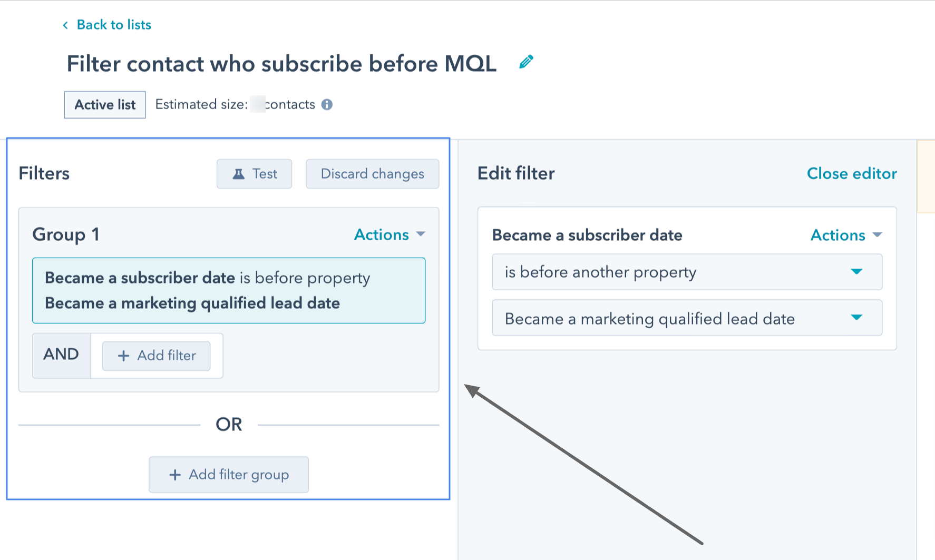Click the plus icon on Add filter group

pyautogui.click(x=174, y=475)
